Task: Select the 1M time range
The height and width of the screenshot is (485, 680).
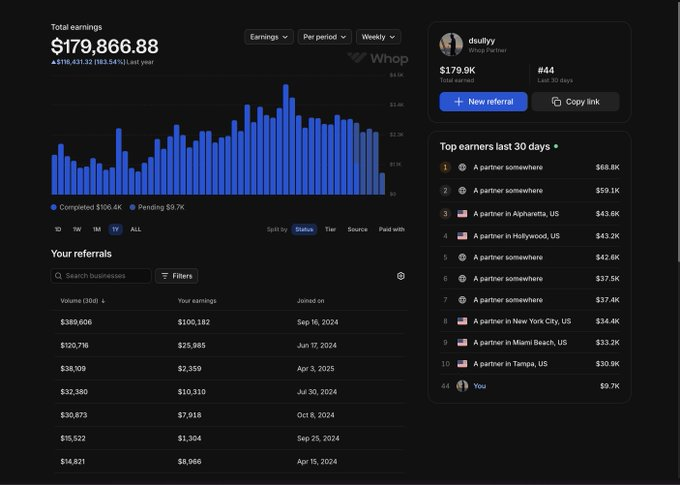Action: coord(96,229)
